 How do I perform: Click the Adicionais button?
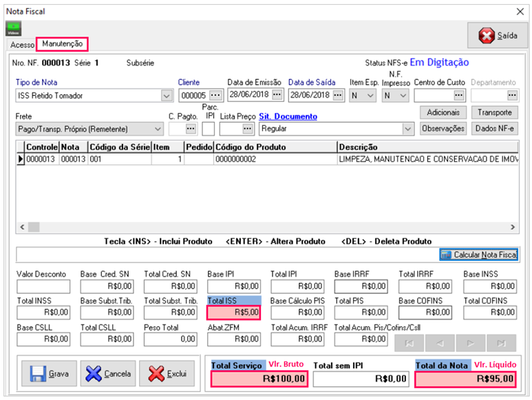(443, 112)
